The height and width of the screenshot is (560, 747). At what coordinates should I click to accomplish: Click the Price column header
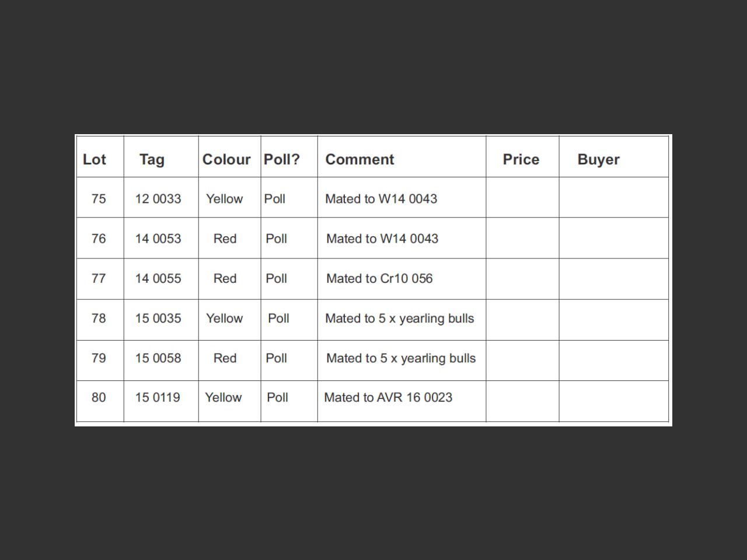point(521,159)
